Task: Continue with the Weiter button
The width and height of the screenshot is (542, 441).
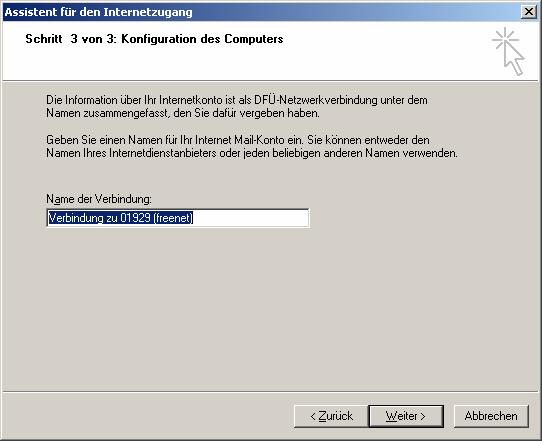Action: [406, 416]
